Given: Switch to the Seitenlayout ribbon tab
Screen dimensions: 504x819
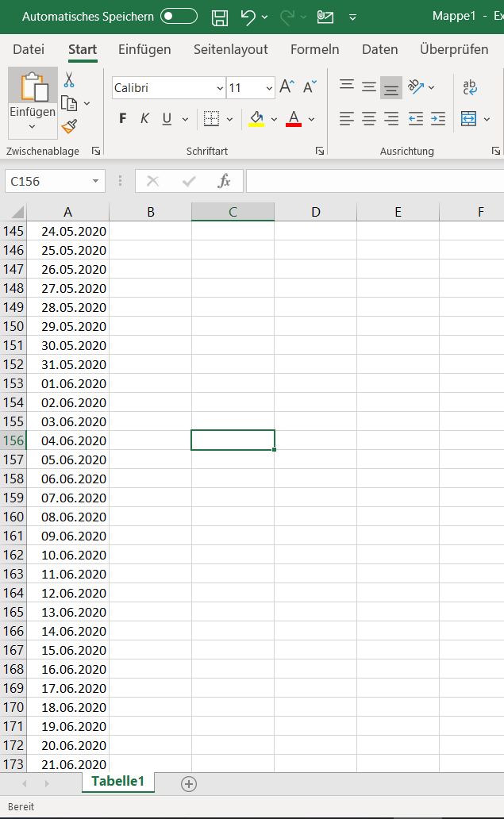Looking at the screenshot, I should [231, 49].
